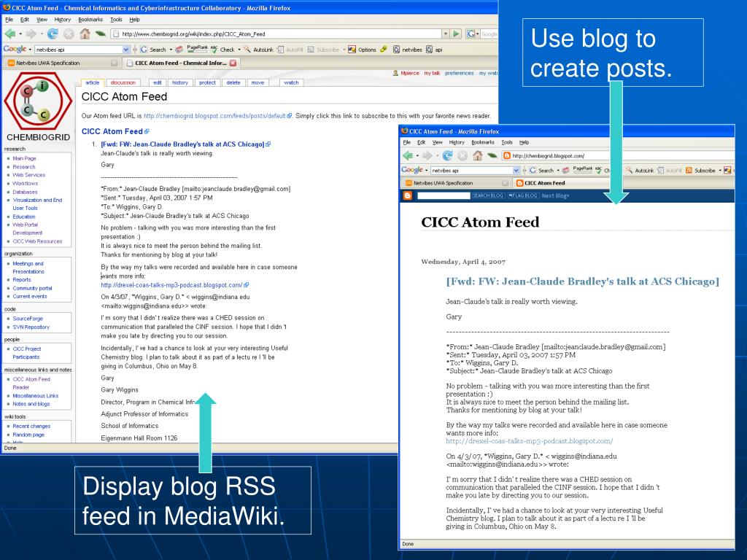Click into the blog navbar search field
This screenshot has width=747, height=560.
[x=444, y=195]
